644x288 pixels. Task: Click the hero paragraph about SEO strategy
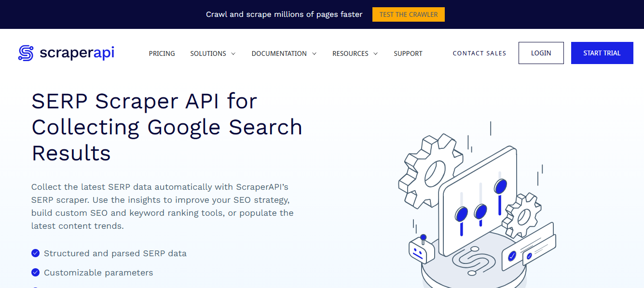tap(162, 206)
